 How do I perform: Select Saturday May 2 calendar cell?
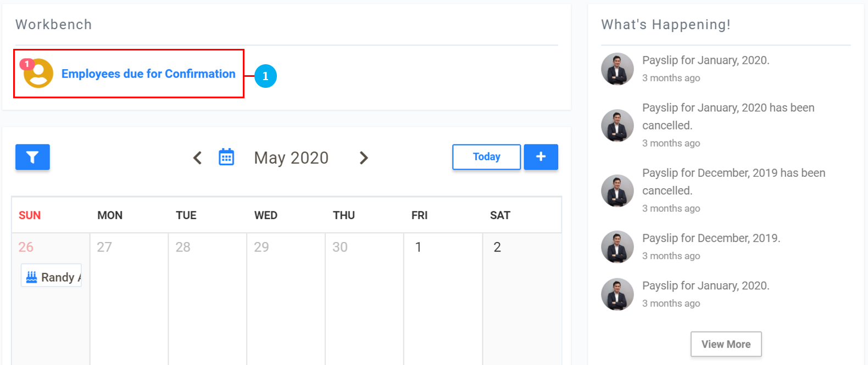521,296
